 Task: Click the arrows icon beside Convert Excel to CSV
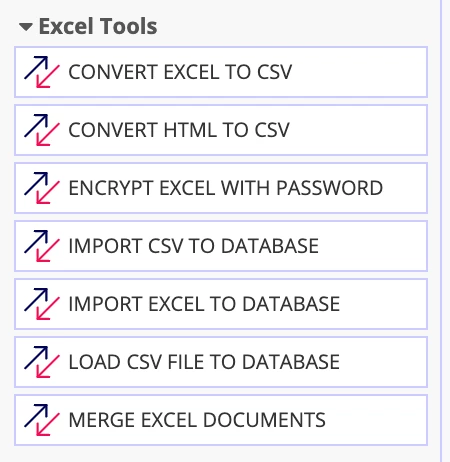click(x=42, y=72)
